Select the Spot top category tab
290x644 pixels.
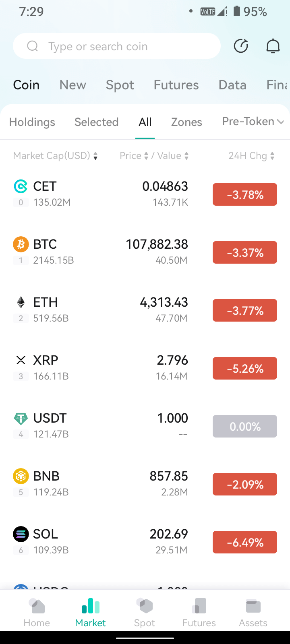[120, 85]
